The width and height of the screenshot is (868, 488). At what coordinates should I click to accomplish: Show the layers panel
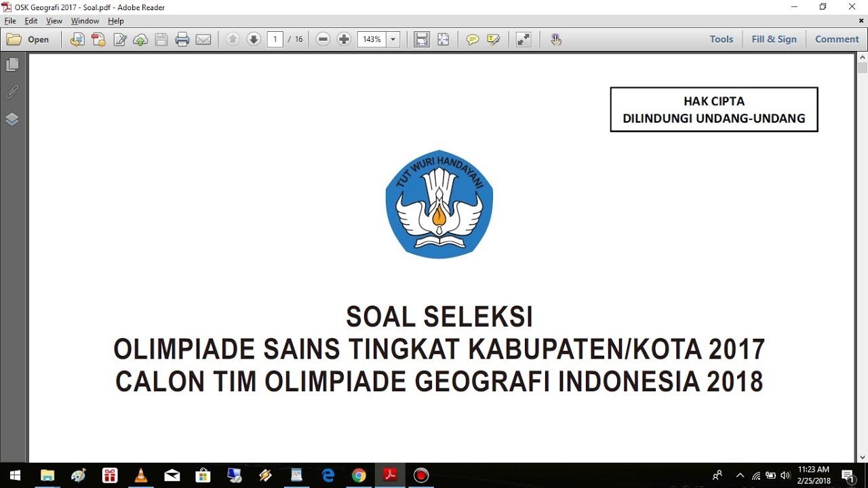(12, 119)
